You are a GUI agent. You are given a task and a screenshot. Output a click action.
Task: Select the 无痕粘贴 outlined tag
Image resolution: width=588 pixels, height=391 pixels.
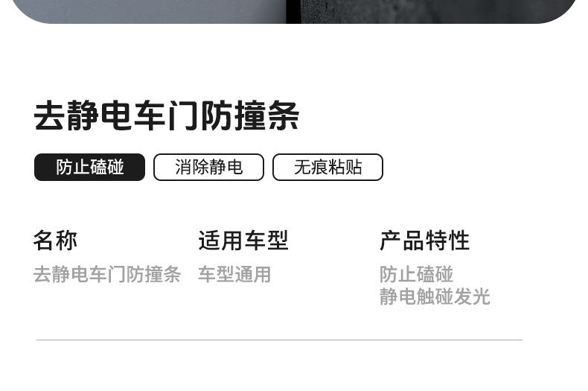pyautogui.click(x=327, y=167)
